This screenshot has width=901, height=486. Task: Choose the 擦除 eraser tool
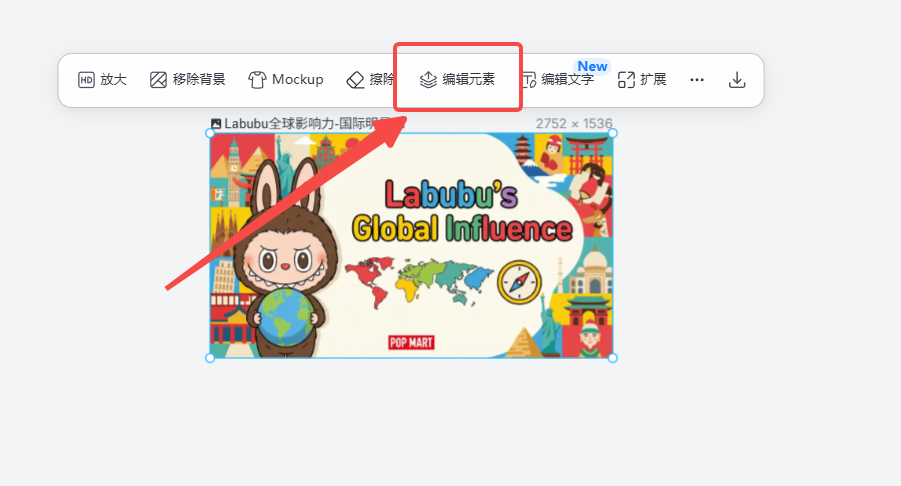[371, 79]
